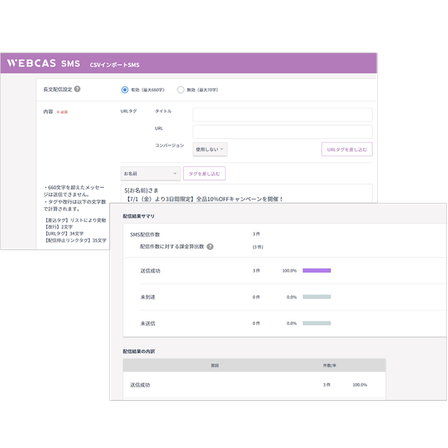Click the URLタグを差し込む button
This screenshot has width=448, height=448.
[347, 149]
